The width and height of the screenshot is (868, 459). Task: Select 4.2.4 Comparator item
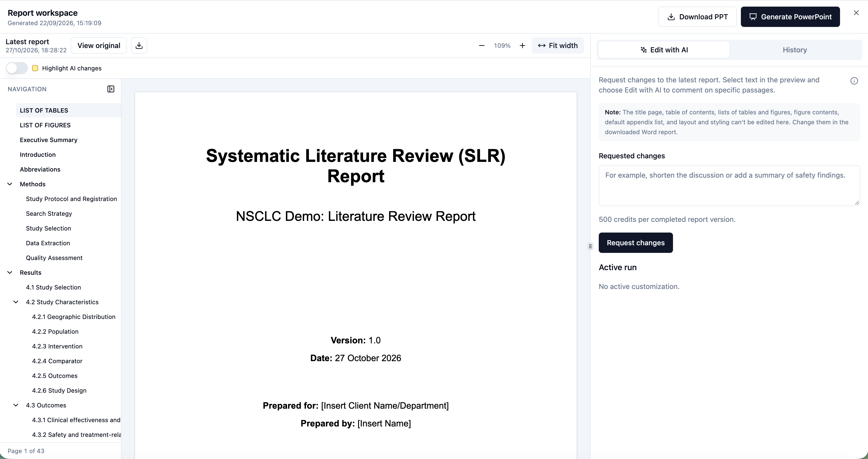click(74, 361)
